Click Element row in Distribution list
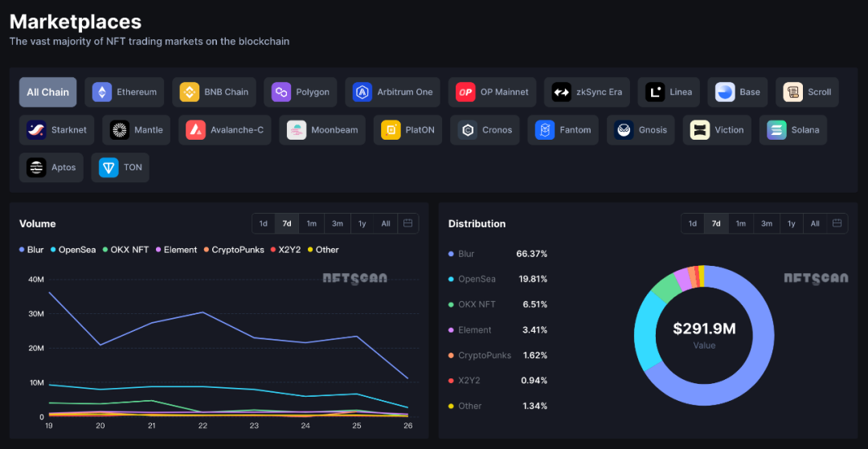This screenshot has height=449, width=868. 497,329
